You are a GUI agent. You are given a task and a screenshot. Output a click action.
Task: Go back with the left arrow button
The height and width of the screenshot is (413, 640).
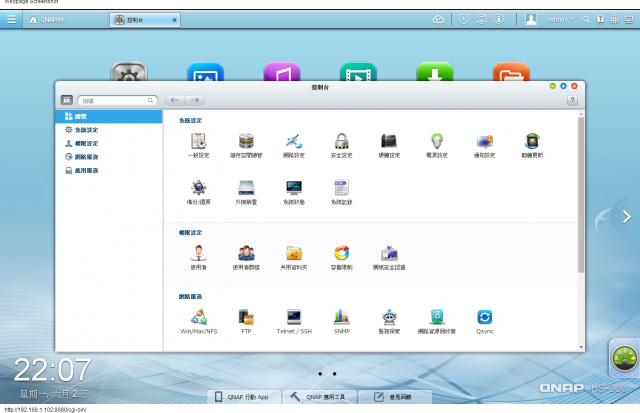[x=175, y=100]
